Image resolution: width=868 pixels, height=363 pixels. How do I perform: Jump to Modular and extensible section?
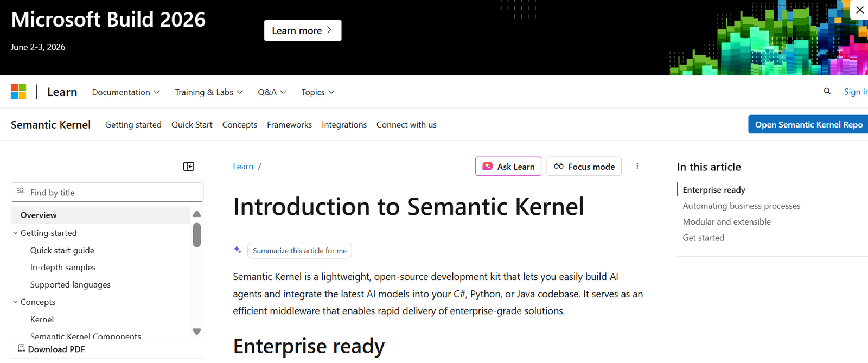point(727,221)
